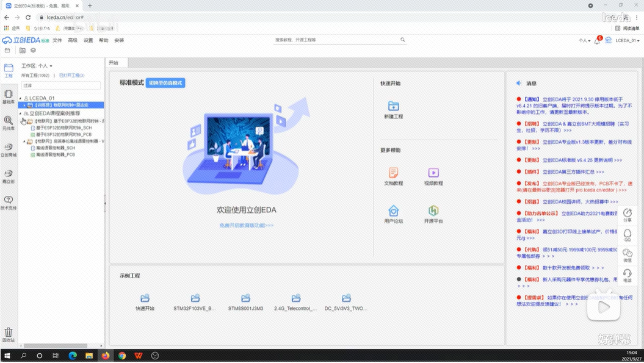The height and width of the screenshot is (363, 644).
Task: Open the STM32F103VE_B example project
Action: [195, 302]
